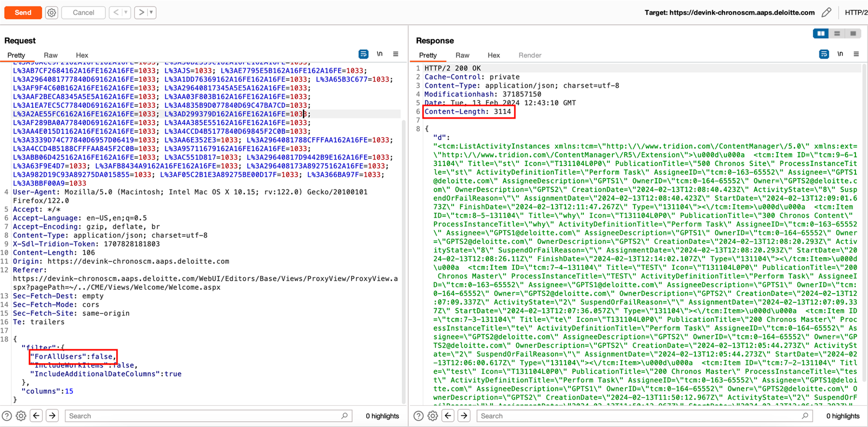Click the User-Agent header line
Screen dimensions: 868x427
click(190, 196)
